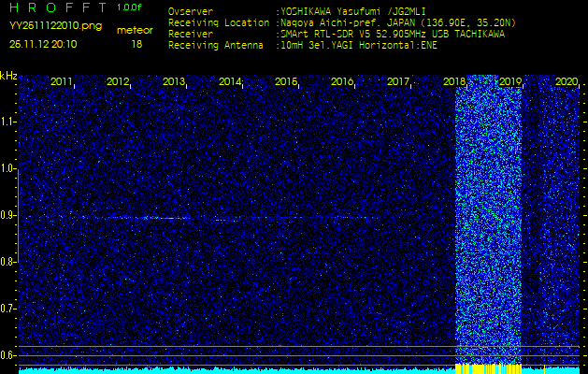Click the 2020 time marker
The height and width of the screenshot is (374, 588).
click(x=566, y=81)
